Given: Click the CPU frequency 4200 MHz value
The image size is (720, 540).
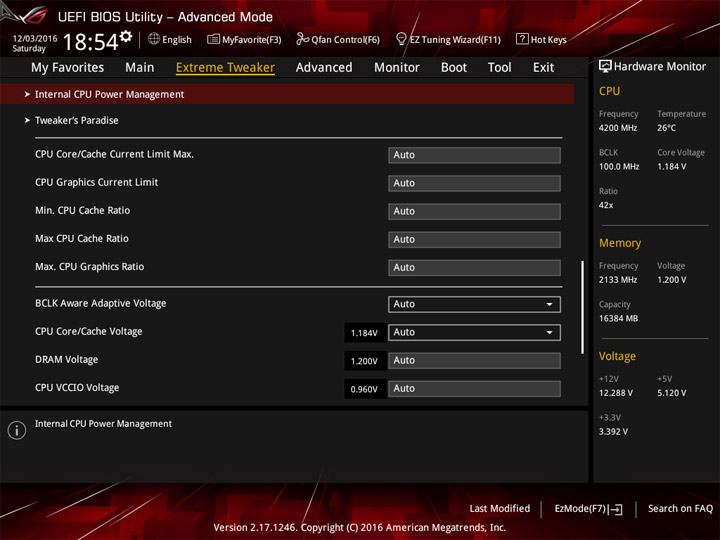Looking at the screenshot, I should (x=618, y=128).
